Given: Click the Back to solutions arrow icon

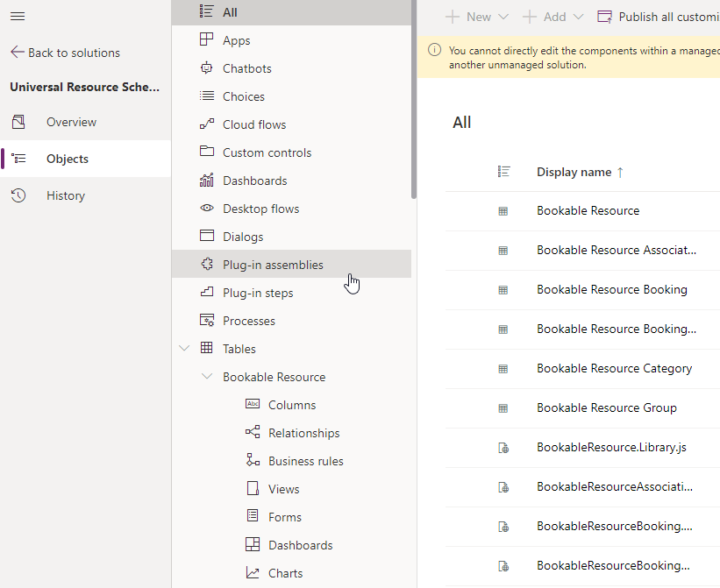Looking at the screenshot, I should (x=17, y=52).
